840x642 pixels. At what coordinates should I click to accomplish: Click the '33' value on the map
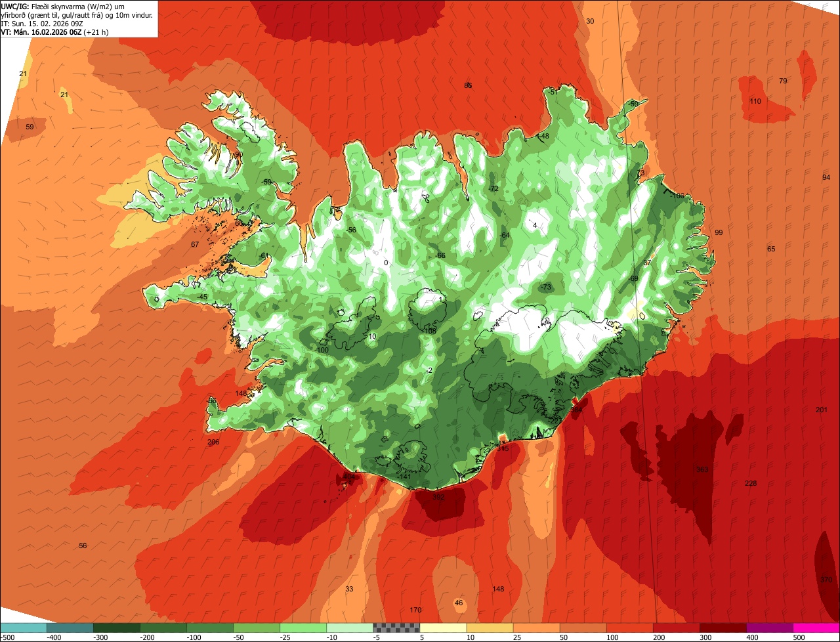coord(349,589)
